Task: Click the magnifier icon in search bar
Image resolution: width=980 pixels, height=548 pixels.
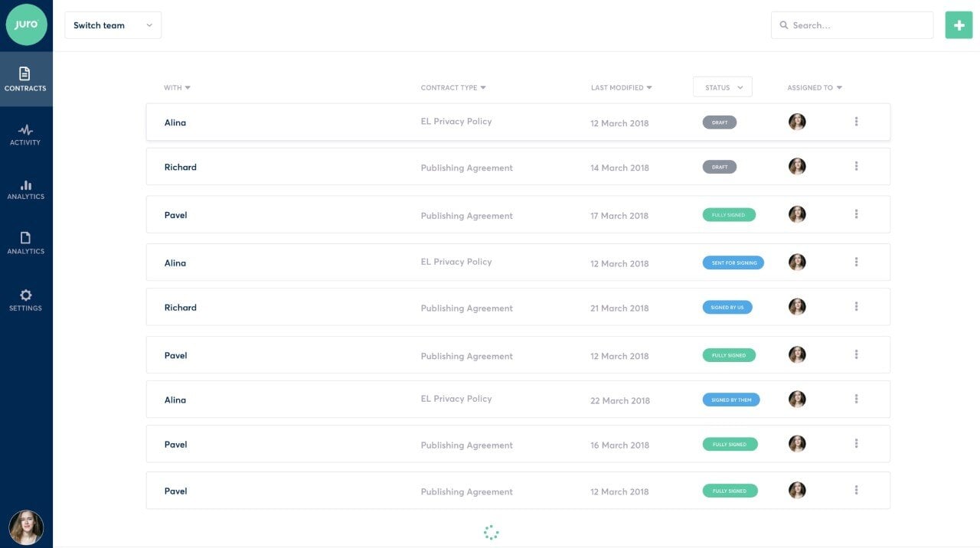Action: 783,24
